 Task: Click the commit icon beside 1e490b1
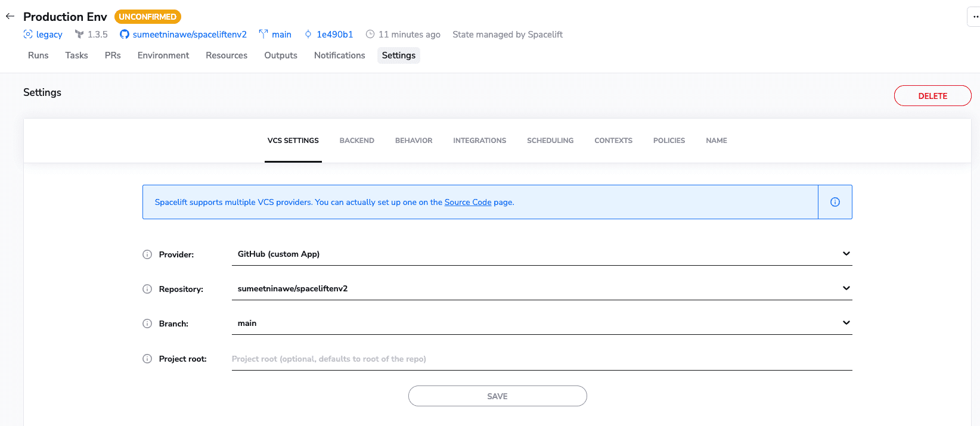(308, 35)
